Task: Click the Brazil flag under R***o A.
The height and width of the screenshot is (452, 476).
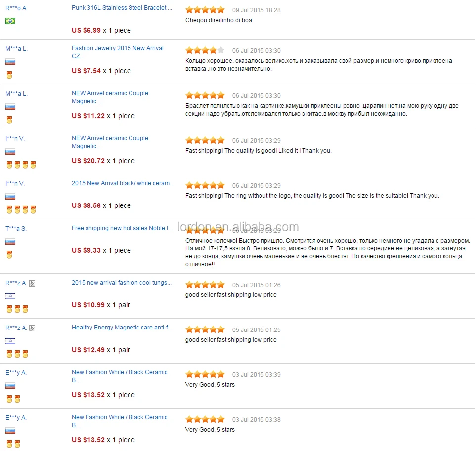Action: 10,21
